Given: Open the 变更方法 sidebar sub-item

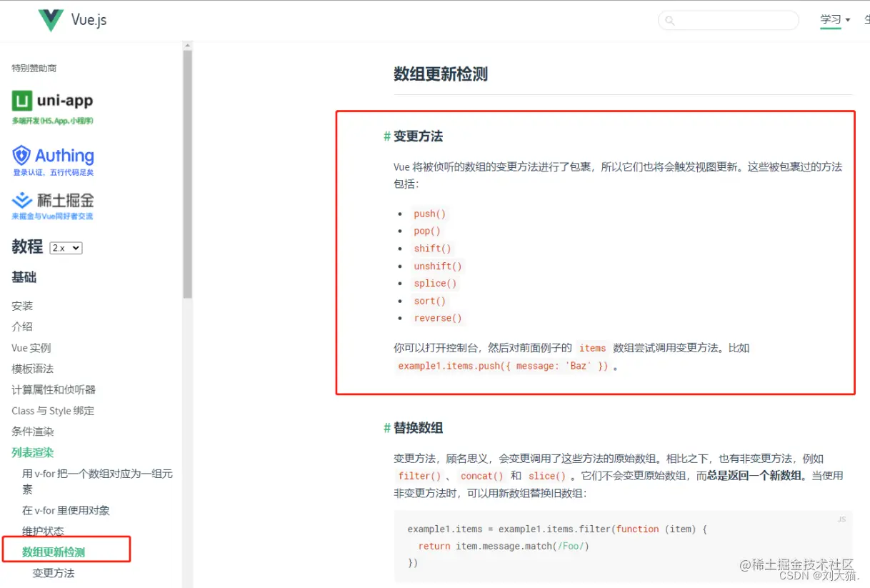Looking at the screenshot, I should pos(53,573).
